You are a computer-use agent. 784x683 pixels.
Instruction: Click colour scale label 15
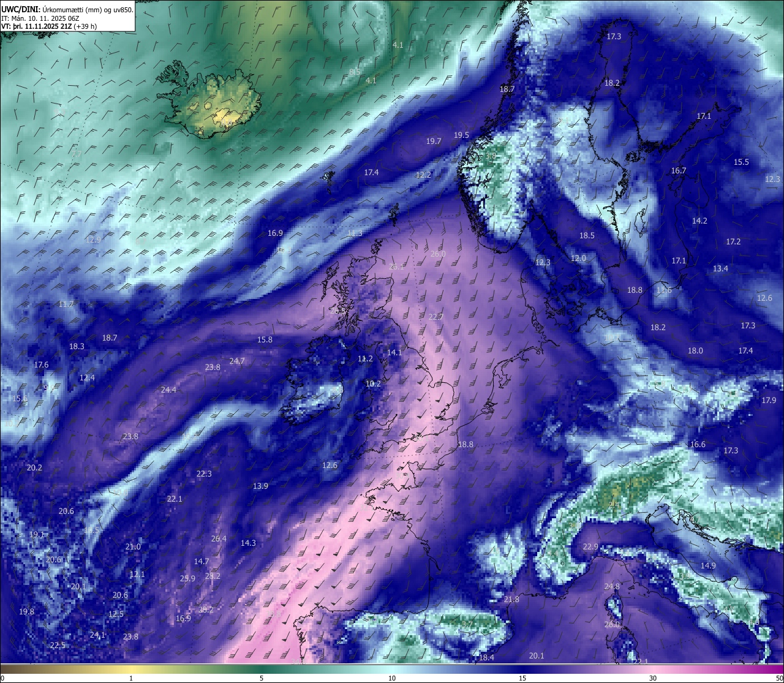pyautogui.click(x=522, y=678)
